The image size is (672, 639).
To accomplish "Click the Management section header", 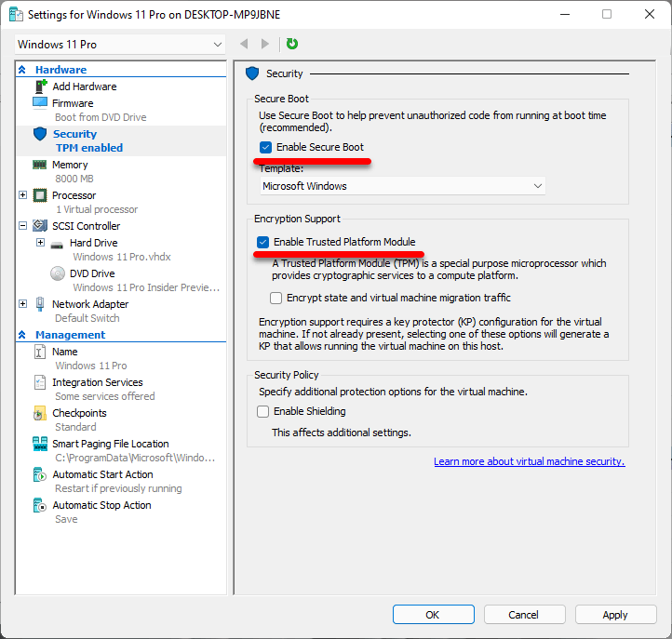I will 71,335.
